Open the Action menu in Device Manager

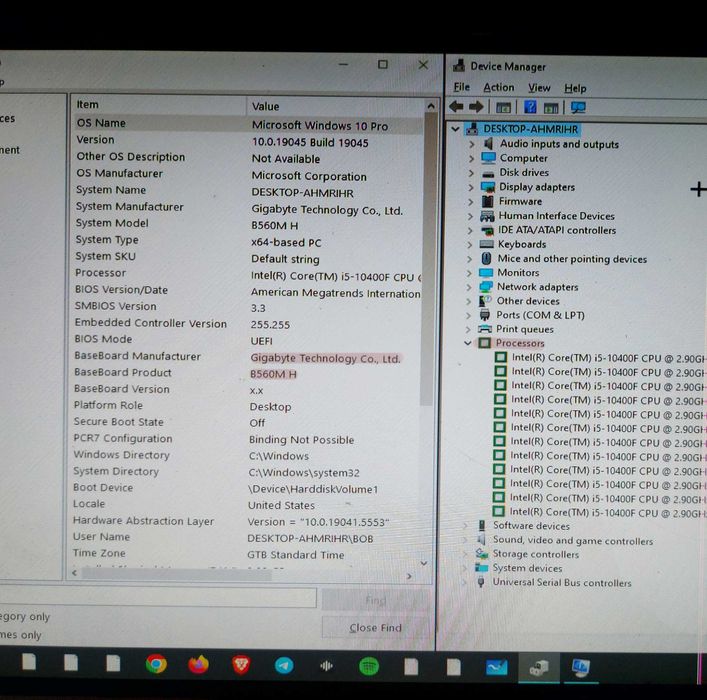click(x=498, y=87)
